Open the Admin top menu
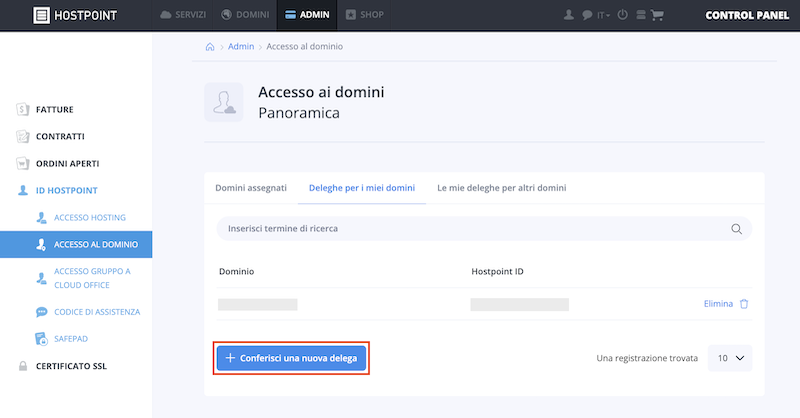 (308, 15)
